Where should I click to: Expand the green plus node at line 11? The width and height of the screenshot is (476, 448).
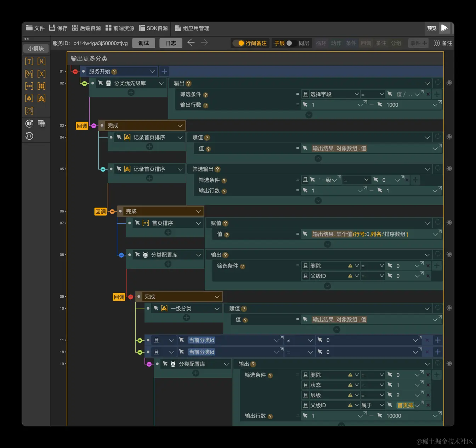140,341
